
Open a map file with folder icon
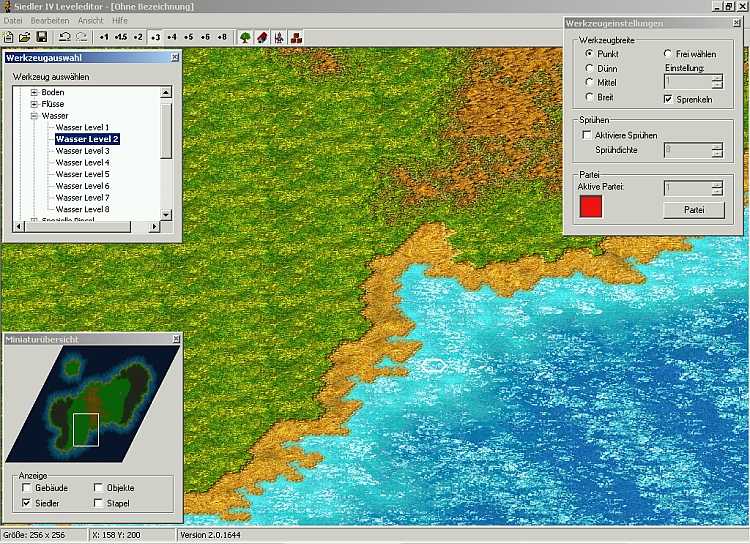click(x=24, y=37)
